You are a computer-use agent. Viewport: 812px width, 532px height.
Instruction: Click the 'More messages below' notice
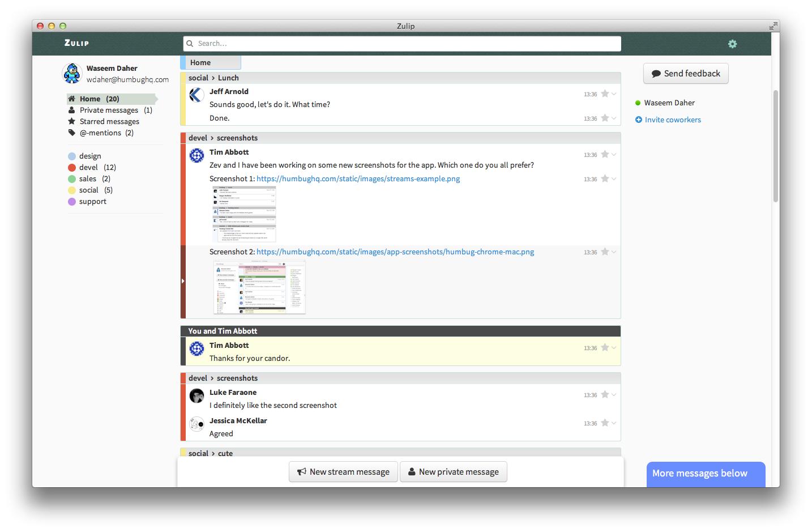coord(706,474)
